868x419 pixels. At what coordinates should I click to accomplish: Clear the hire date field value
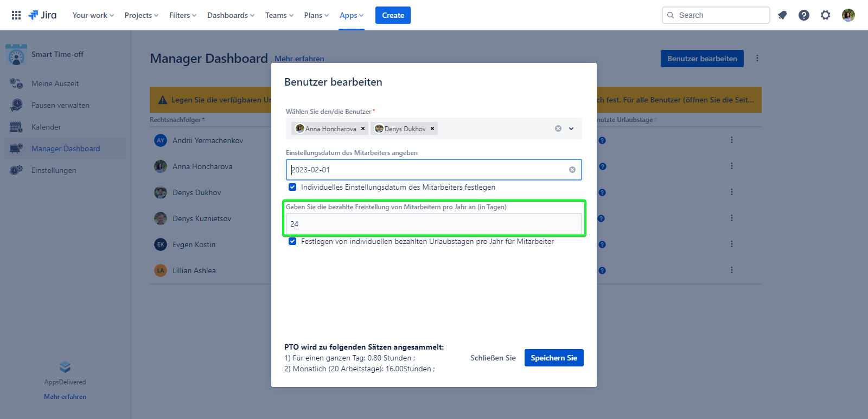tap(572, 170)
